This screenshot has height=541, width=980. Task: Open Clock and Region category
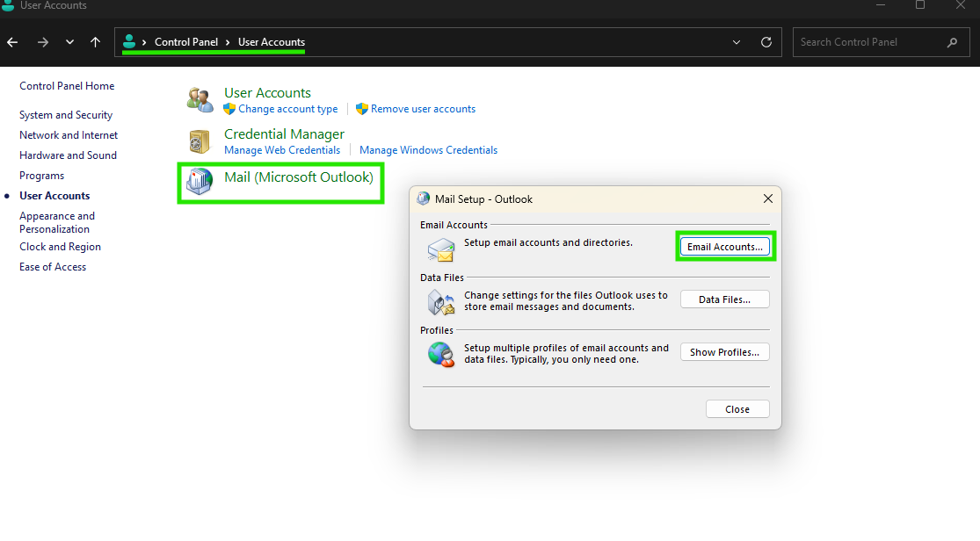coord(60,247)
